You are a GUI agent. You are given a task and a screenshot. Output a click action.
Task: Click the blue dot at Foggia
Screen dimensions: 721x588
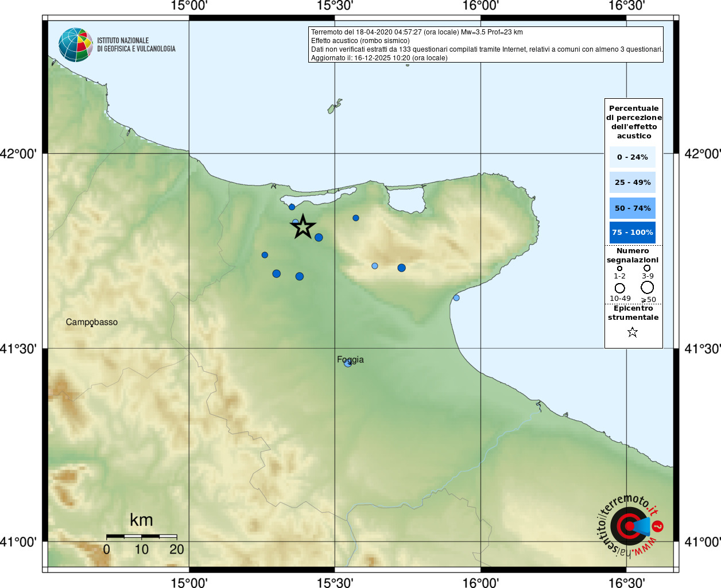click(x=348, y=363)
